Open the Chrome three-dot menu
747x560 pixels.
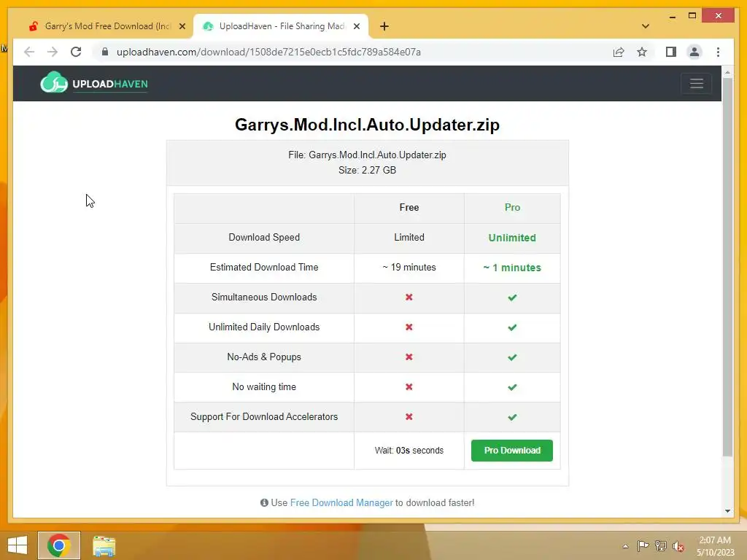[x=718, y=52]
